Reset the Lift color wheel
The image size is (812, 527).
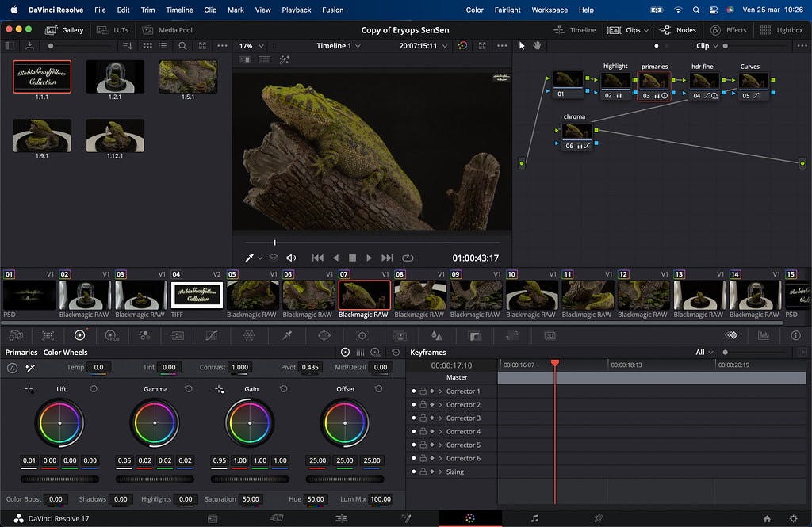[93, 389]
